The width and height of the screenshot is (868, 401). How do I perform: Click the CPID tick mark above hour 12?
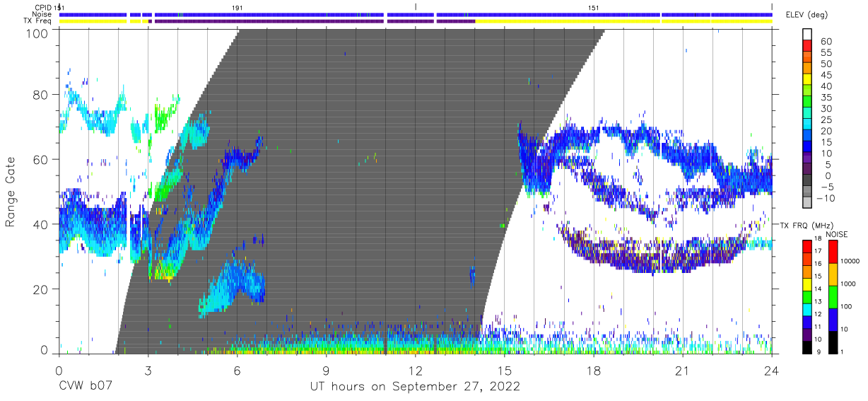(416, 6)
